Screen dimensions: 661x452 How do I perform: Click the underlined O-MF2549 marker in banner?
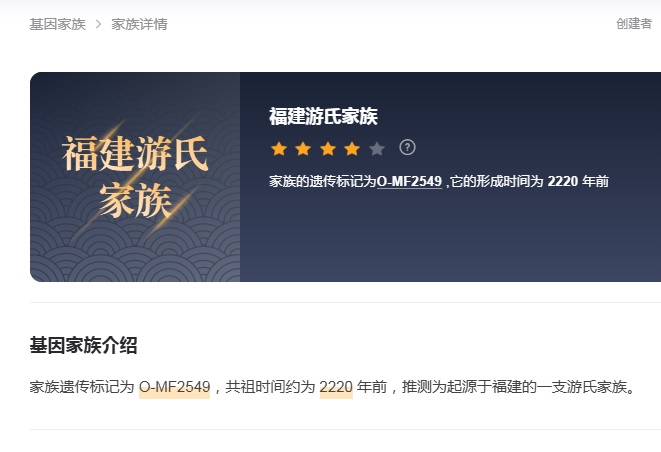pos(409,181)
